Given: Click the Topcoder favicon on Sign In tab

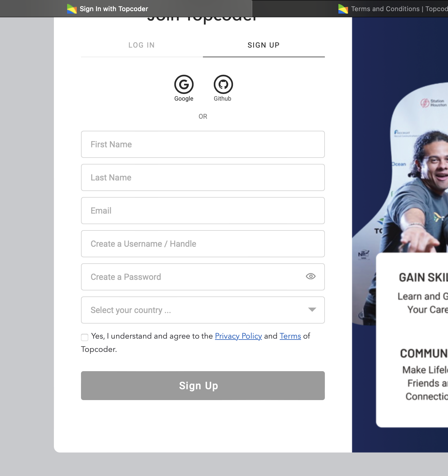Looking at the screenshot, I should point(72,9).
